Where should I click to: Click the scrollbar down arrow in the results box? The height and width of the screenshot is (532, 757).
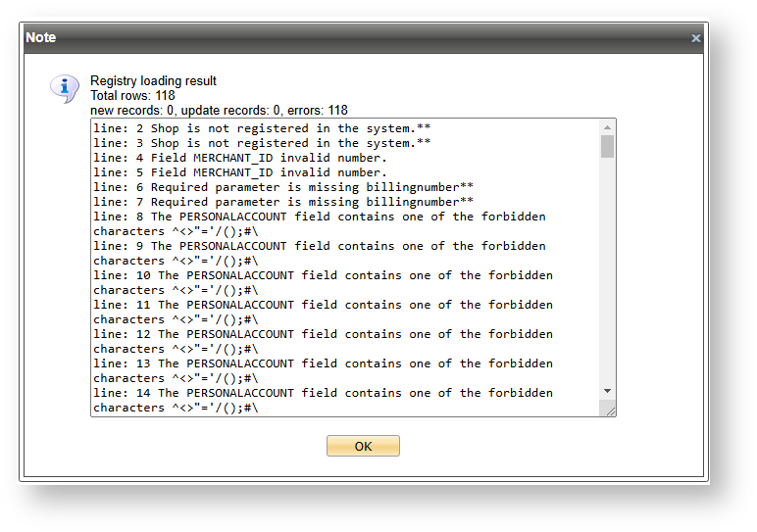tap(607, 391)
